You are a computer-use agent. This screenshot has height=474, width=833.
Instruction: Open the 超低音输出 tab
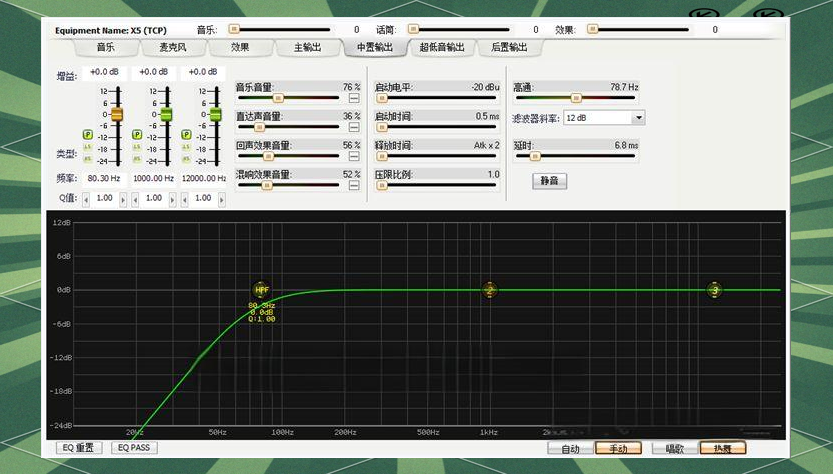click(x=441, y=47)
